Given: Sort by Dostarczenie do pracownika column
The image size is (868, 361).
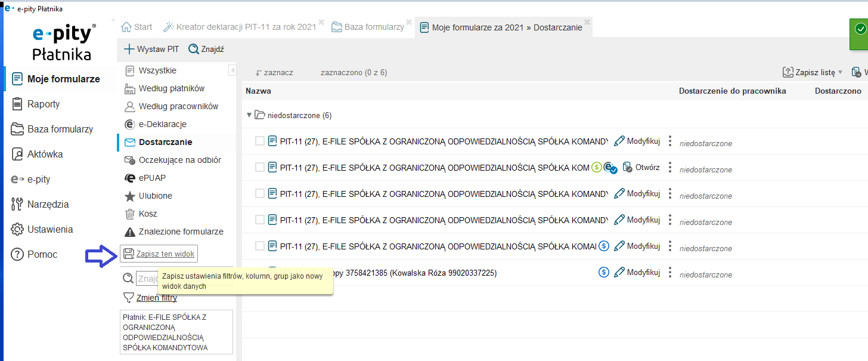Looking at the screenshot, I should click(x=732, y=91).
